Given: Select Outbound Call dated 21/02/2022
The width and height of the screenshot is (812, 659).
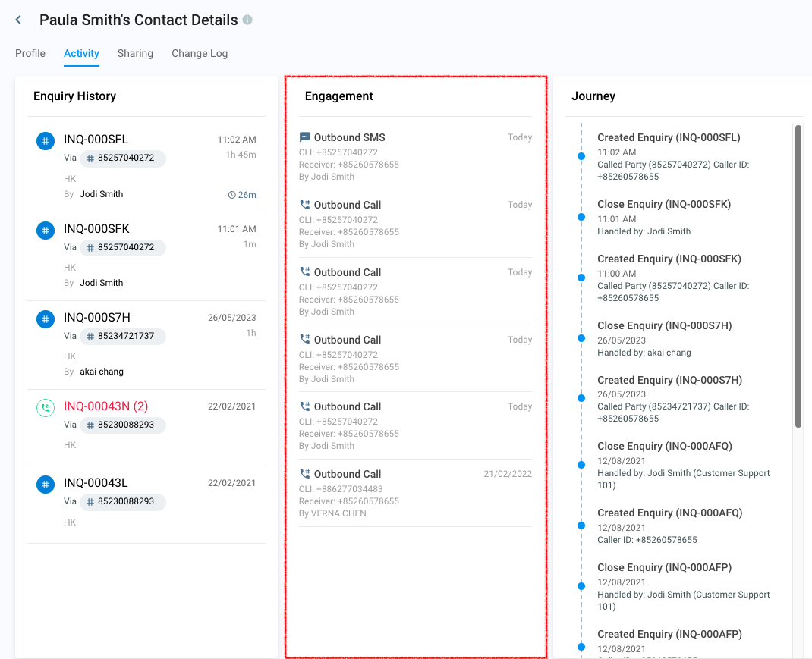Looking at the screenshot, I should 415,494.
